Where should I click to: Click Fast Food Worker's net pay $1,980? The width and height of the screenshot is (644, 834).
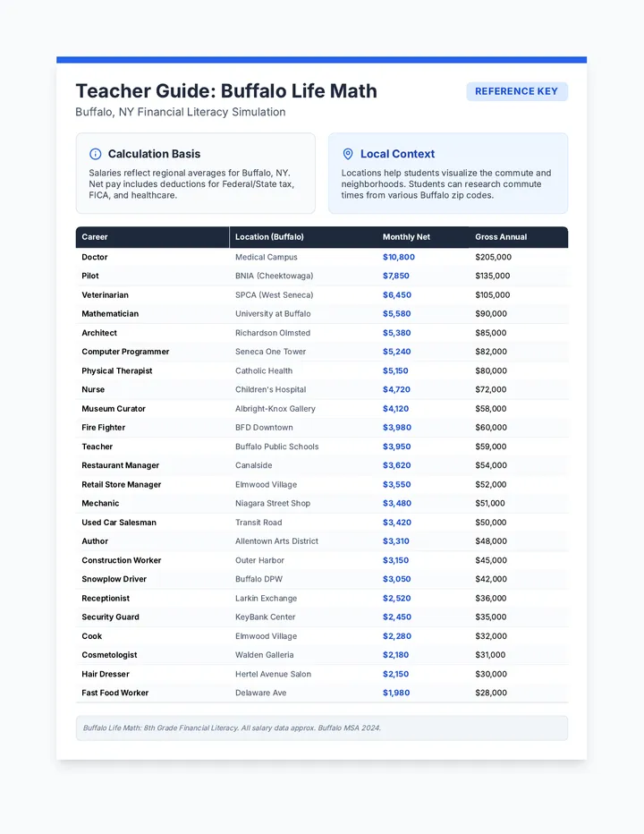pos(396,693)
